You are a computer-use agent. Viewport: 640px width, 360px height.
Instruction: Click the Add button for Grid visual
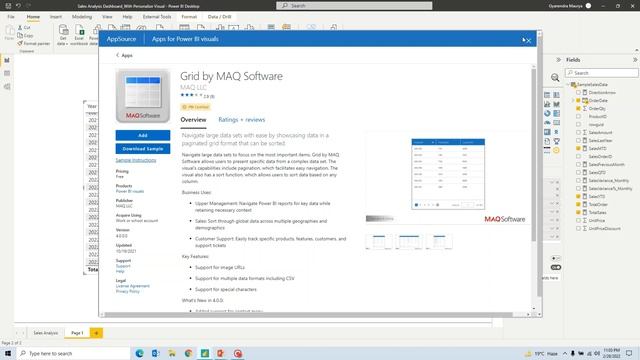coord(143,135)
